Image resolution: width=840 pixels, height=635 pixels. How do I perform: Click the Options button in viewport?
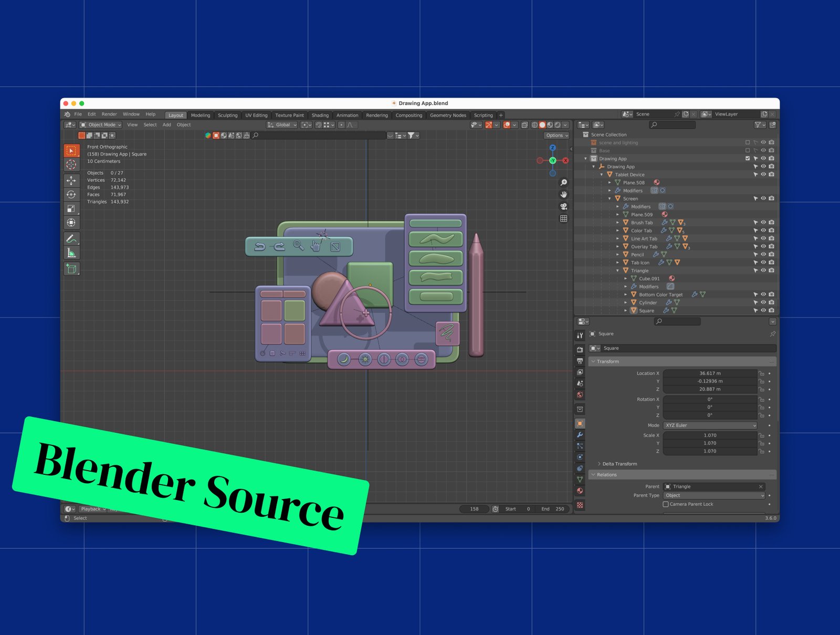point(556,136)
